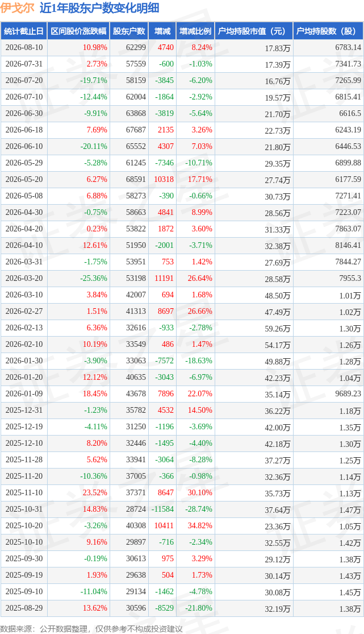This screenshot has height=634, width=364.
Task: Click the -25.36% price change cell
Action: (x=94, y=278)
